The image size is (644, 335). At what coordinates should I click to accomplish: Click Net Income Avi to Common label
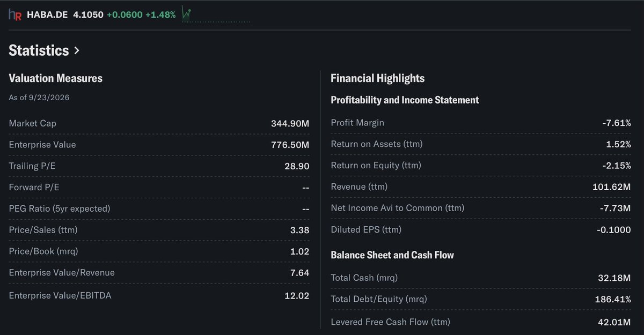(x=398, y=208)
